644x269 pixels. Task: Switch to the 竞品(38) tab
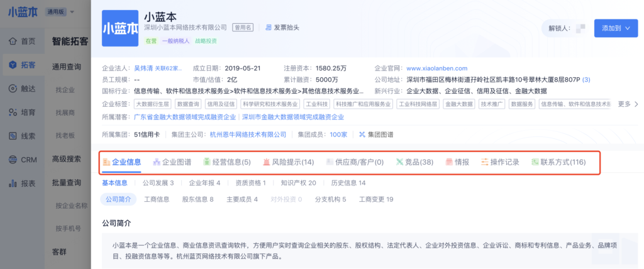(414, 162)
